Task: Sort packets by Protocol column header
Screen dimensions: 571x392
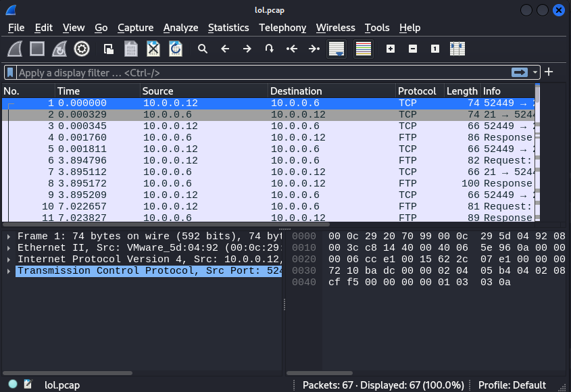Action: click(x=417, y=91)
